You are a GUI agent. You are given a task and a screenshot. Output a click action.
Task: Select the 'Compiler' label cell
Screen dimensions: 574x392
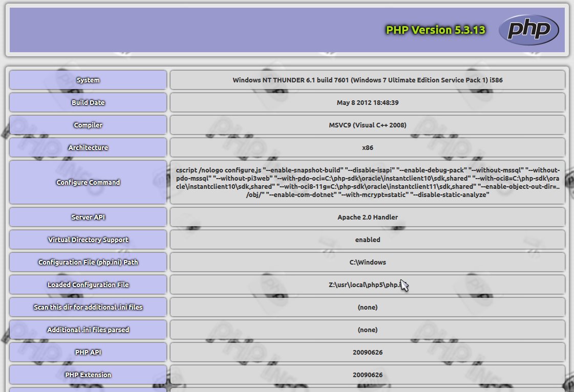(x=88, y=125)
